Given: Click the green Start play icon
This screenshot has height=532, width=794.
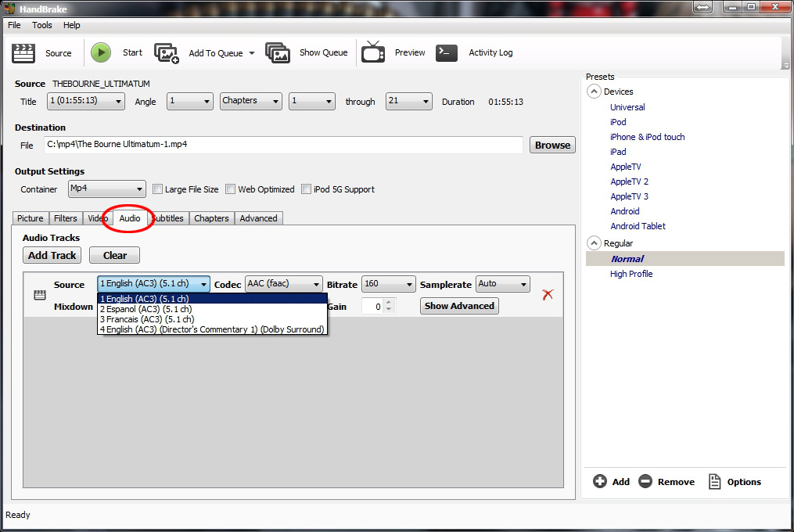Looking at the screenshot, I should 101,52.
